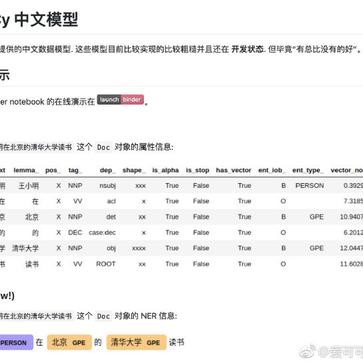The height and width of the screenshot is (363, 363).
Task: Click the GPE type cell in the det row
Action: [x=317, y=217]
